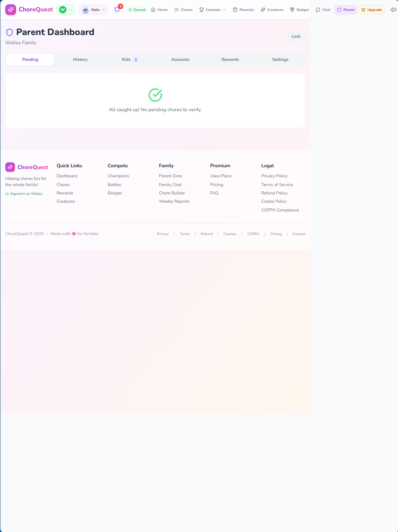Open the Creatures section
This screenshot has height=532, width=398.
[272, 9]
